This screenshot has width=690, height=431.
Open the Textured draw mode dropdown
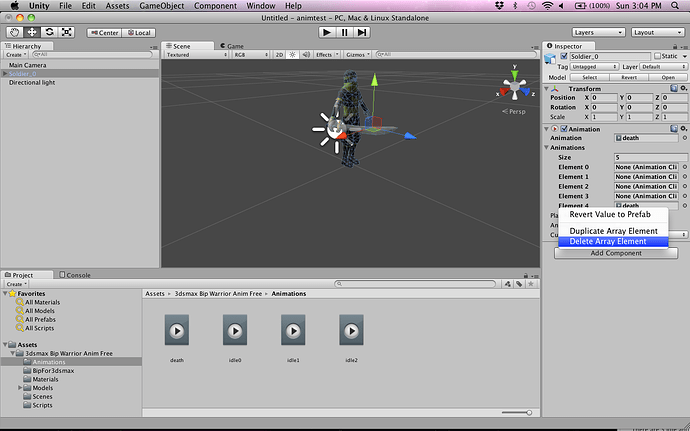[x=196, y=55]
